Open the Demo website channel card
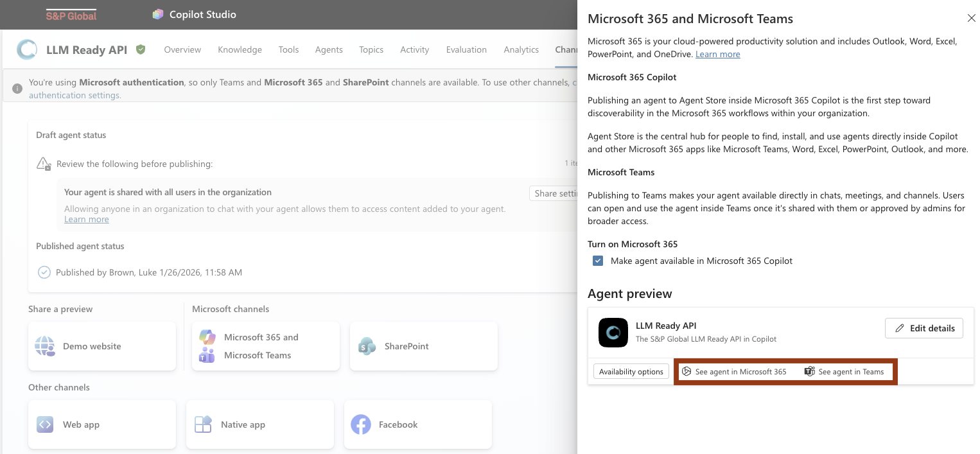 pos(102,346)
